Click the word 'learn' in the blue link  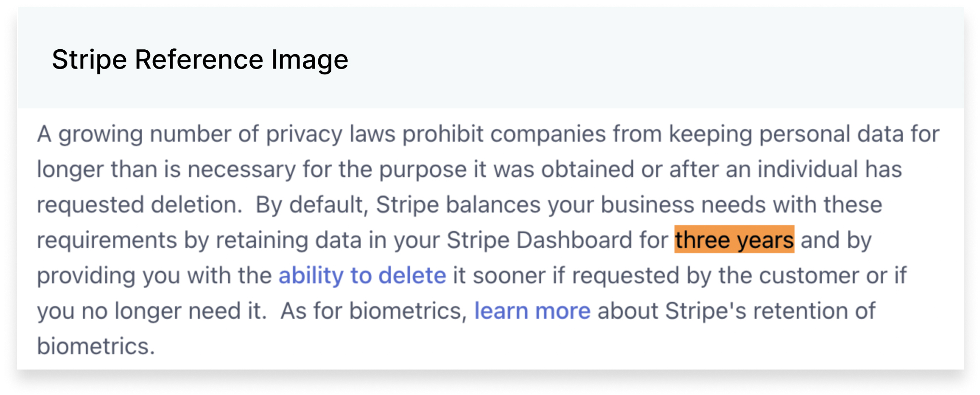click(x=502, y=311)
